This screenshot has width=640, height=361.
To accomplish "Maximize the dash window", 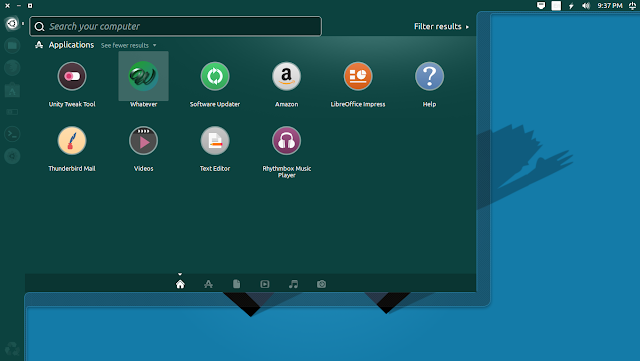I will pos(30,6).
